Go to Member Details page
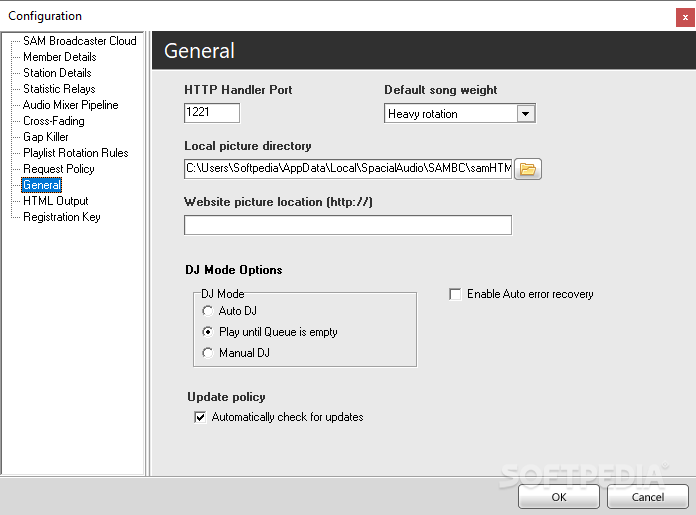This screenshot has width=696, height=515. (x=59, y=57)
